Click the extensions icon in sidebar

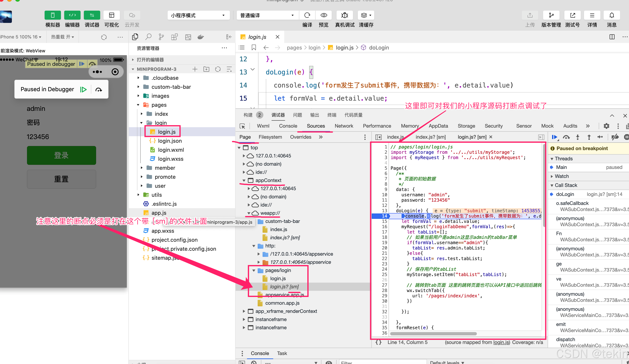174,37
